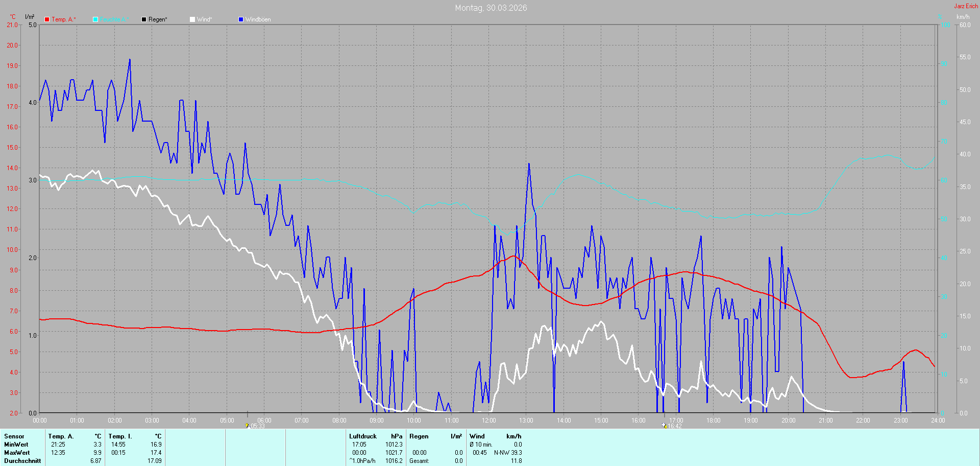Click the Jarz Erich author label
Screen dimensions: 980x466
[966, 6]
